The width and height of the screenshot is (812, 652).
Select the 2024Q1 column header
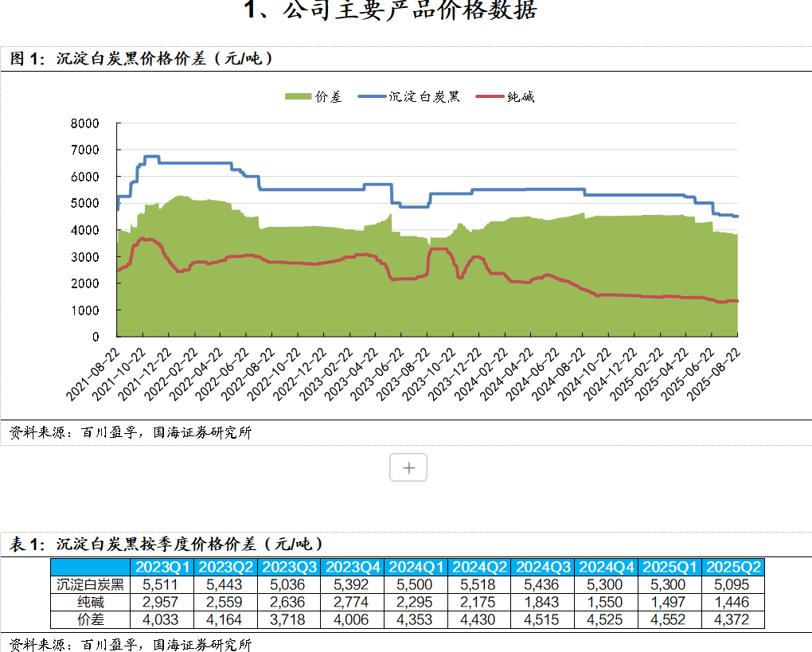416,567
